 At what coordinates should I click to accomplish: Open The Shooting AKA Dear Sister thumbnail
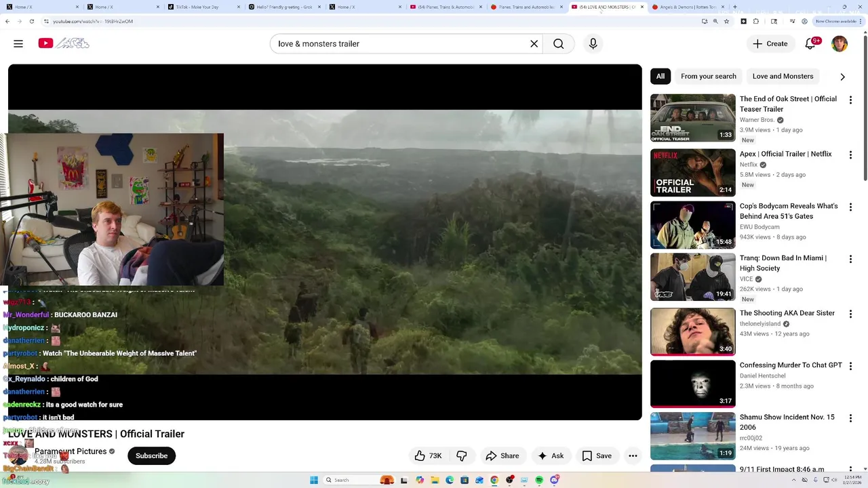[692, 332]
